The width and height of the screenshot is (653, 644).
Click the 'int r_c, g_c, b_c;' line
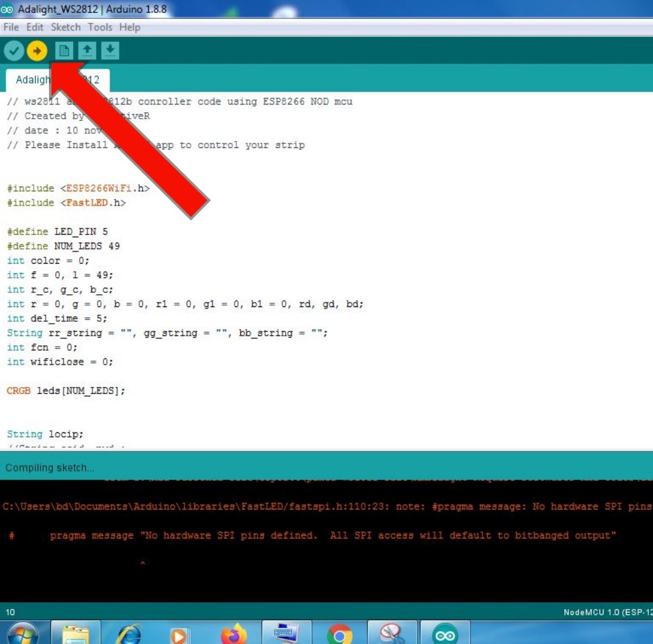click(60, 290)
